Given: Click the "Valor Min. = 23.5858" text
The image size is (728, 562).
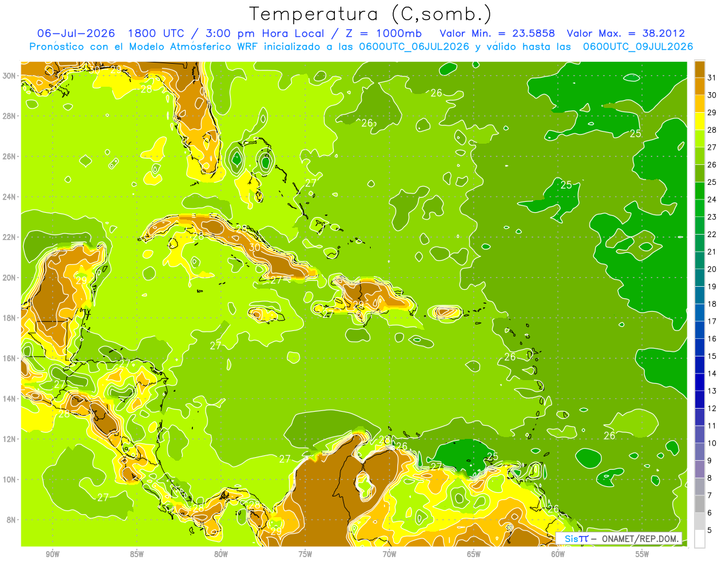Looking at the screenshot, I should [497, 33].
